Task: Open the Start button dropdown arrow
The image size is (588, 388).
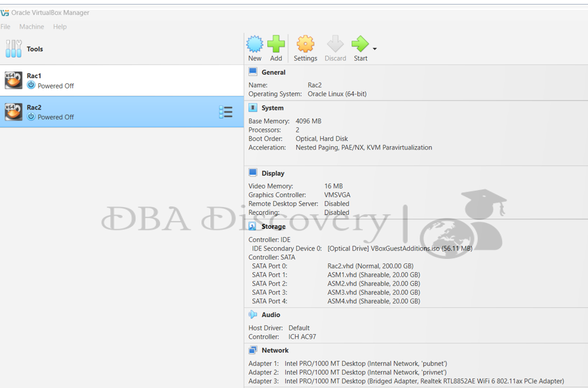Action: pyautogui.click(x=374, y=48)
